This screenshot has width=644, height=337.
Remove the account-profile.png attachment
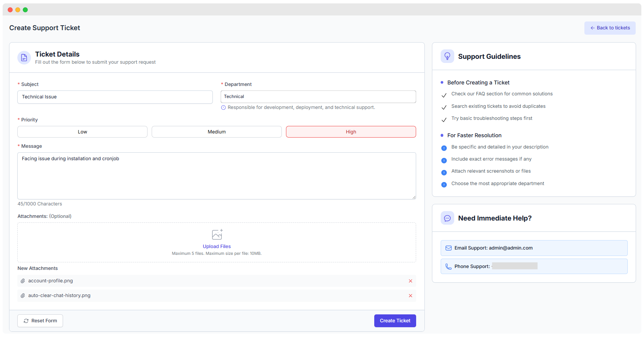pos(410,281)
